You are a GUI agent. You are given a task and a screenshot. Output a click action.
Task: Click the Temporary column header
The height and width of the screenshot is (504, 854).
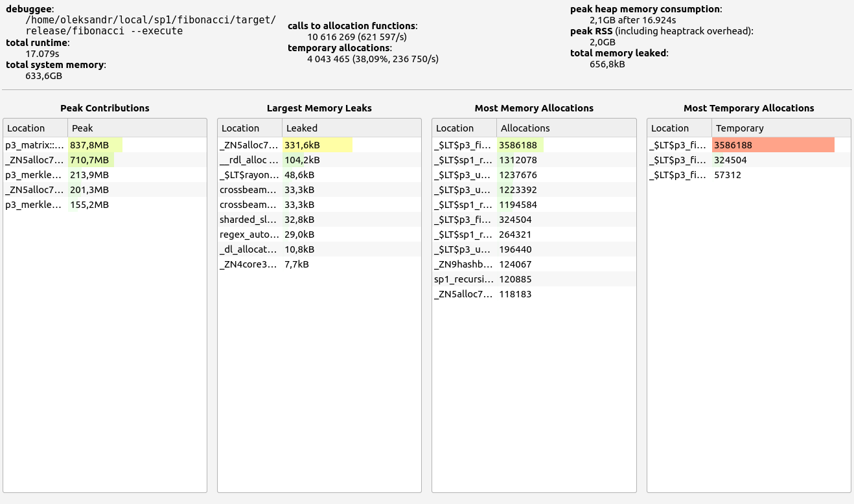(780, 128)
